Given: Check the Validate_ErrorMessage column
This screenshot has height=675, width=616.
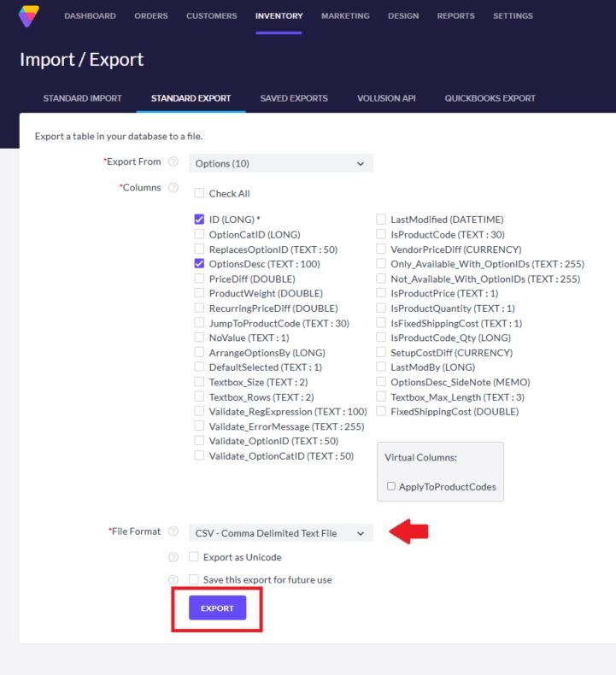Looking at the screenshot, I should click(x=199, y=426).
